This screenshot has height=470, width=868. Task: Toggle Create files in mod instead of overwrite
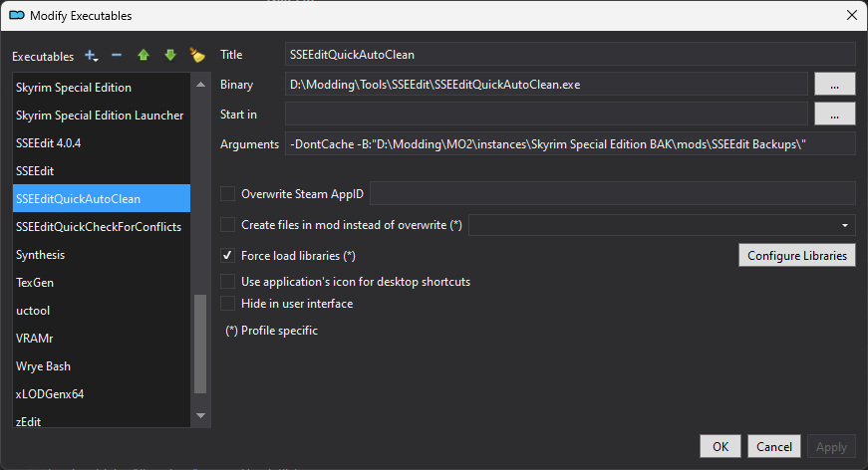click(x=227, y=225)
